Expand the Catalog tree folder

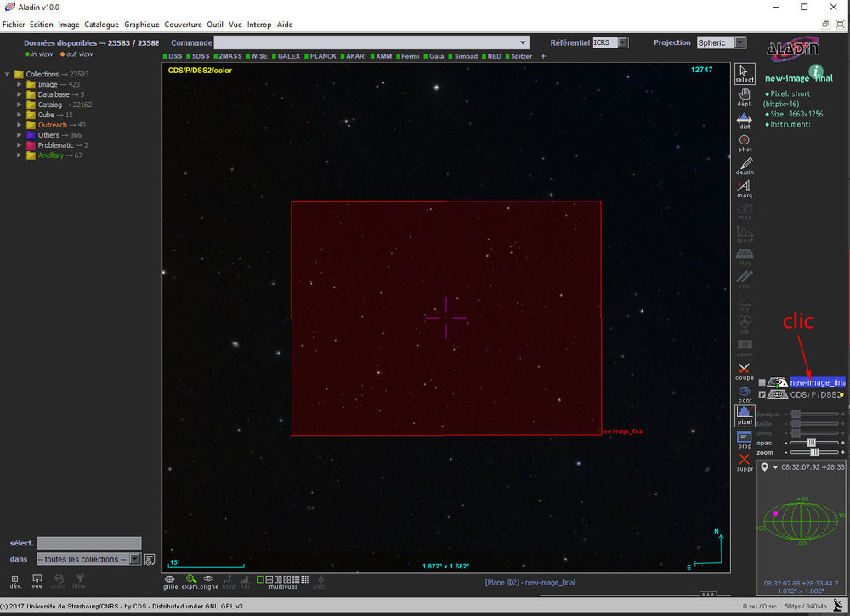coord(20,105)
